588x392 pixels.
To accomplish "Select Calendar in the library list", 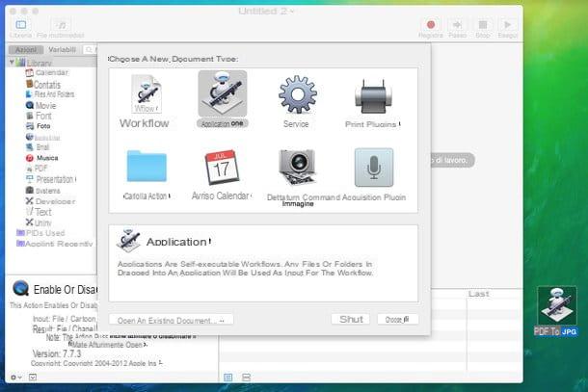I will 47,72.
